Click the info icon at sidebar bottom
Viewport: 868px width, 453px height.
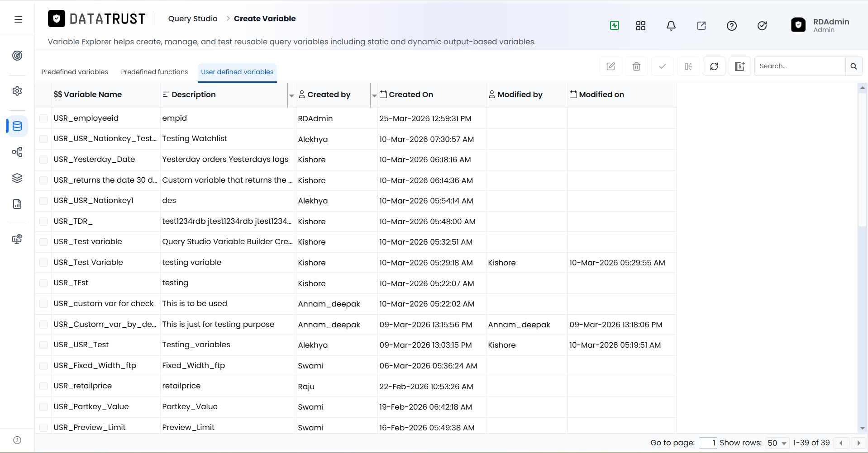(x=17, y=440)
